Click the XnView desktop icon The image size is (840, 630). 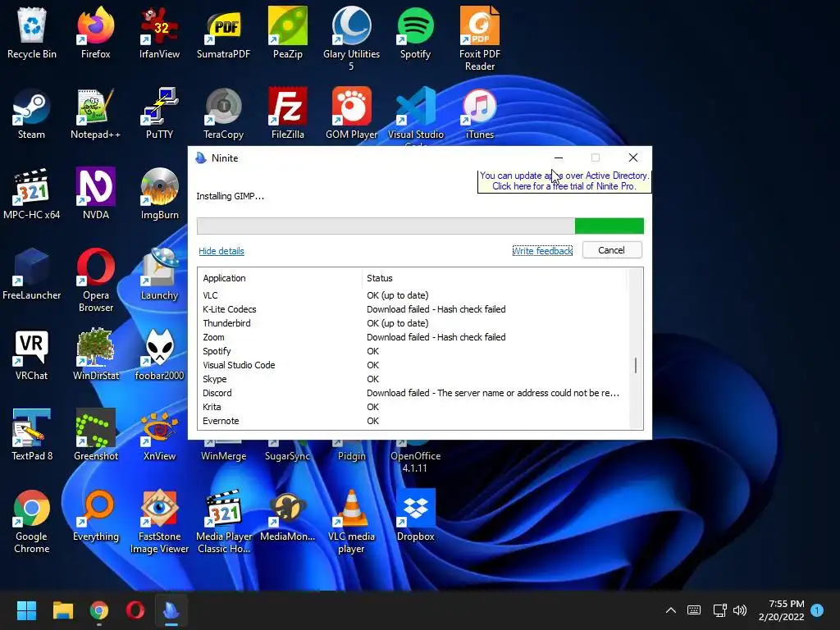click(159, 435)
